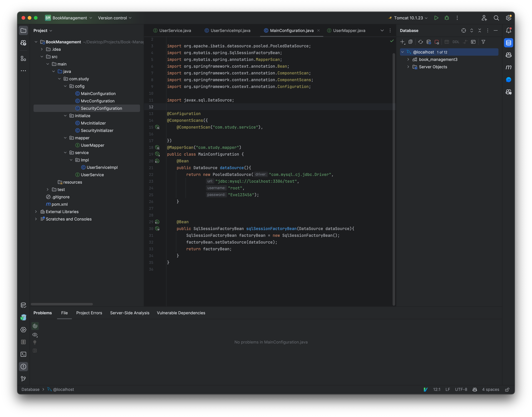This screenshot has height=417, width=532.
Task: Close MainConfiguration.java tab
Action: [318, 30]
